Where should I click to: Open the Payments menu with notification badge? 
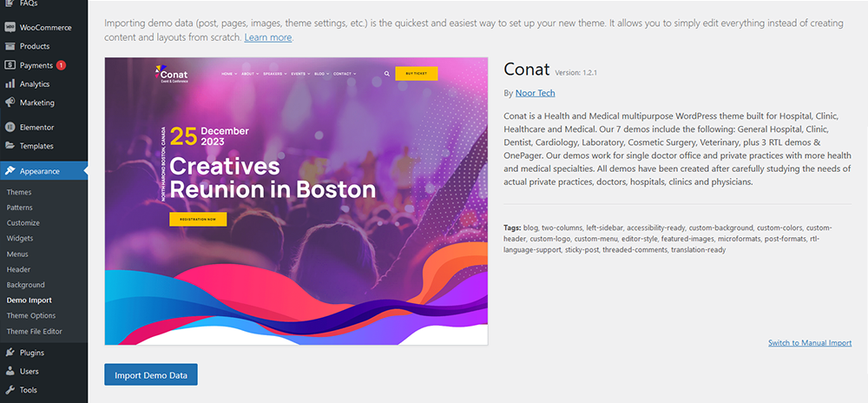tap(36, 65)
